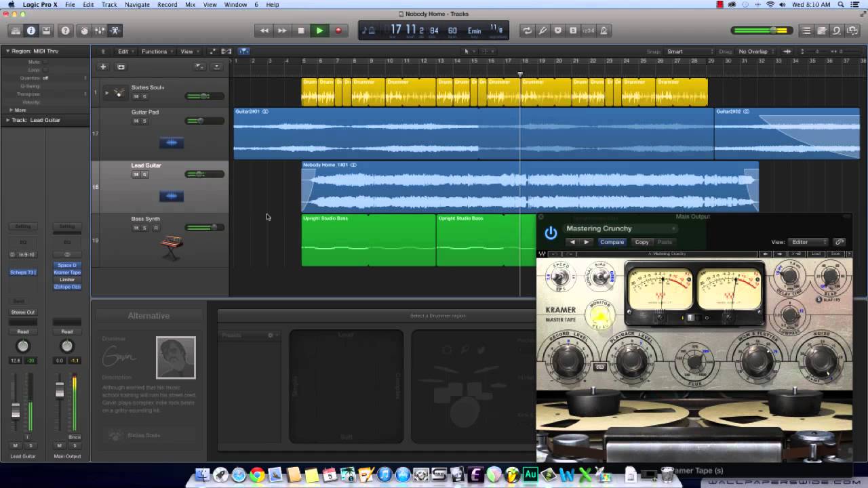Start playback with the green Play button
This screenshot has width=868, height=488.
pyautogui.click(x=319, y=30)
